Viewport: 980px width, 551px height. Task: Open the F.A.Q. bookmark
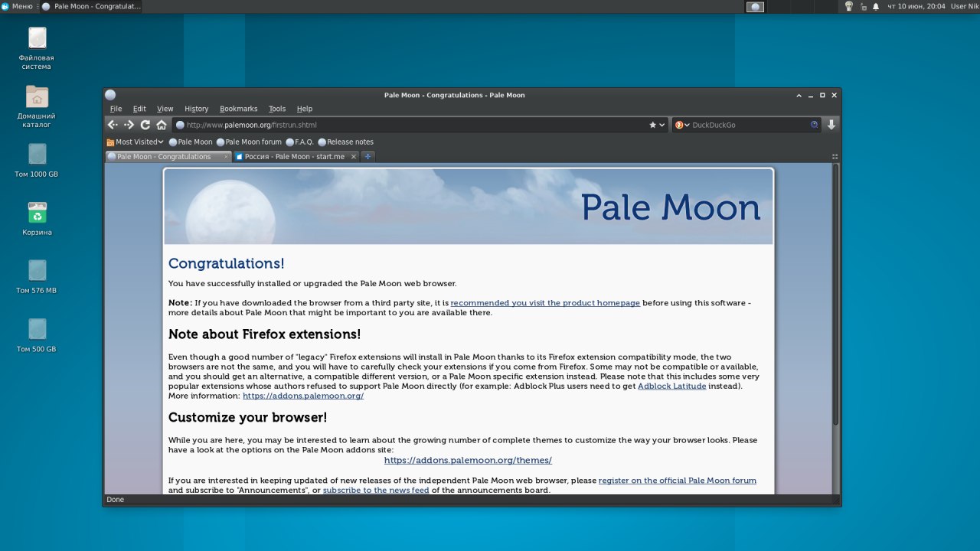tap(299, 142)
